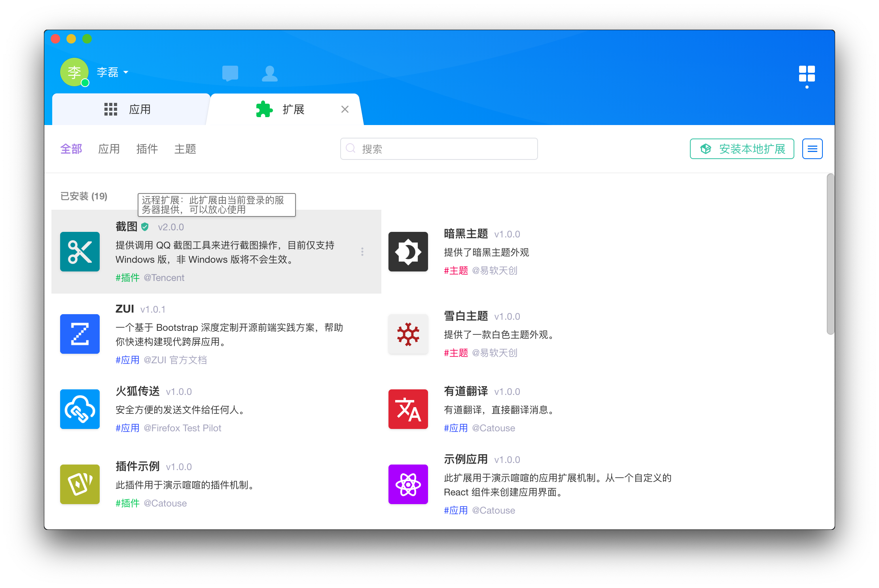The width and height of the screenshot is (879, 588).
Task: Click the vertical scrollbar thumb
Action: point(830,253)
